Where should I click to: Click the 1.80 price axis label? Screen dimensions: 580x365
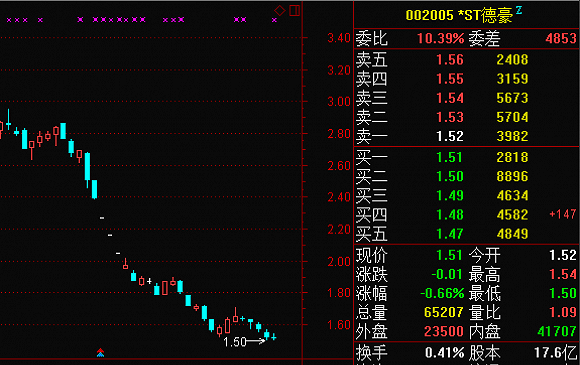coord(339,293)
